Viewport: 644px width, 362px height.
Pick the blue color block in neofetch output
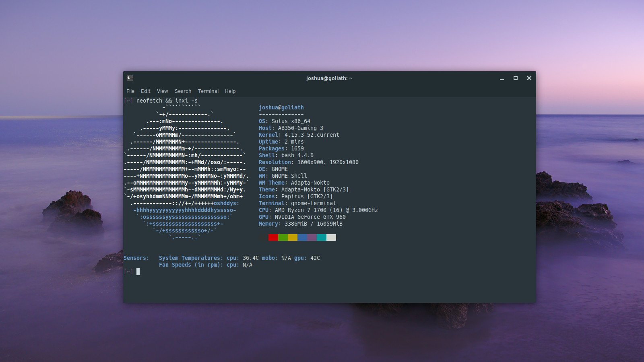point(302,237)
